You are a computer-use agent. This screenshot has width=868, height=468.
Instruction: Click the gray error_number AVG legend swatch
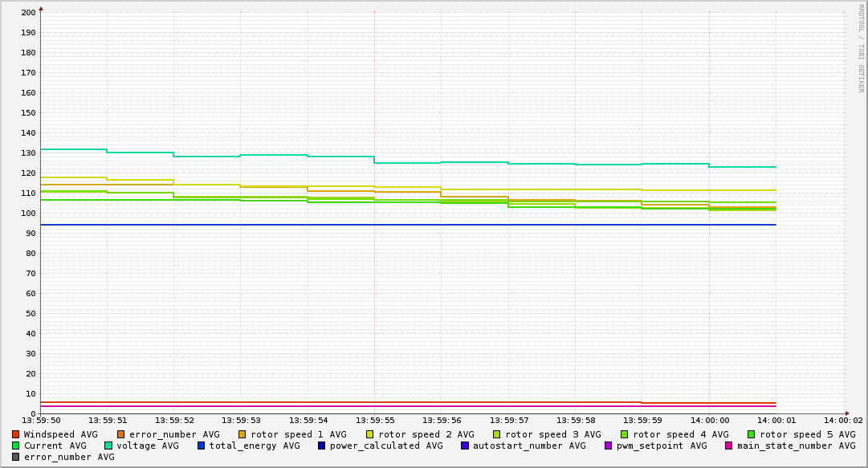click(16, 457)
